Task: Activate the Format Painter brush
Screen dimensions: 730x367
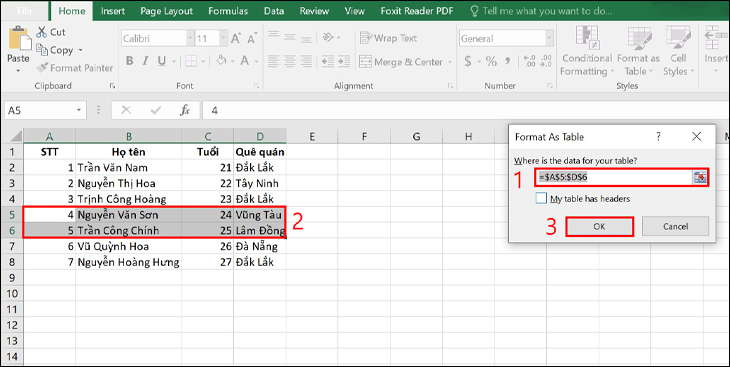Action: click(x=42, y=68)
